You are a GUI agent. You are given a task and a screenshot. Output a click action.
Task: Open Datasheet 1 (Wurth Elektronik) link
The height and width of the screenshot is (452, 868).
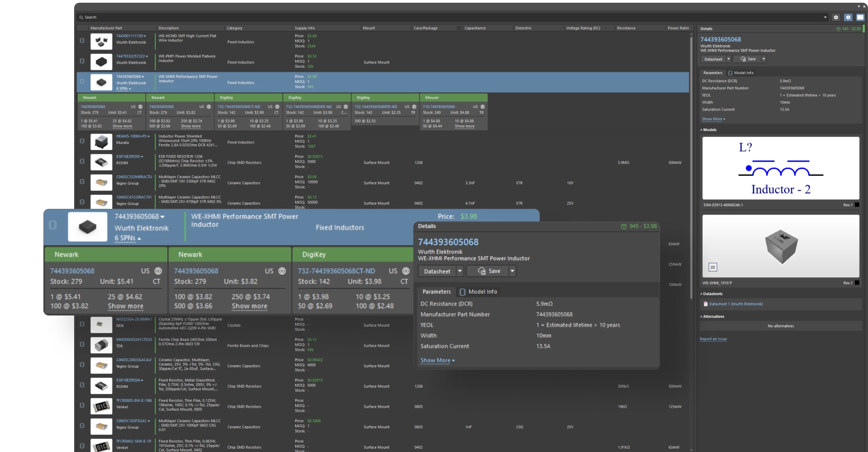tap(736, 304)
